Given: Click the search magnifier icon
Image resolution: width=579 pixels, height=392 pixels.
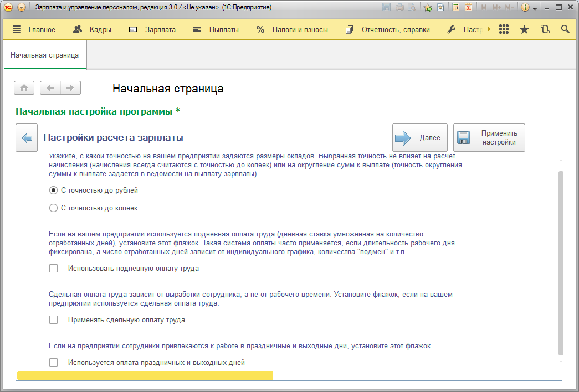Looking at the screenshot, I should click(x=565, y=29).
